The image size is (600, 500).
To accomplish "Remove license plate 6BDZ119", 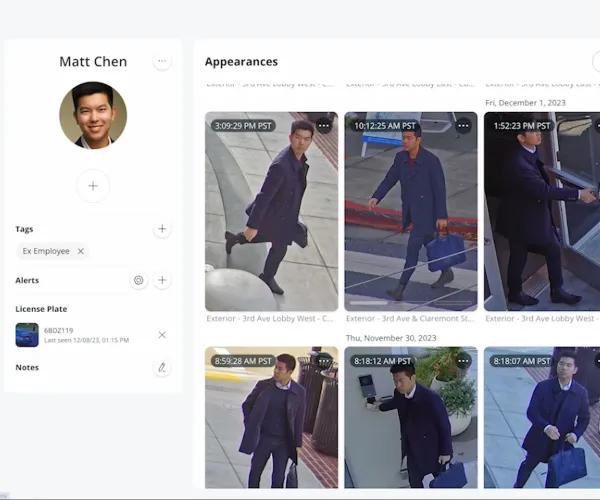I will pyautogui.click(x=162, y=335).
